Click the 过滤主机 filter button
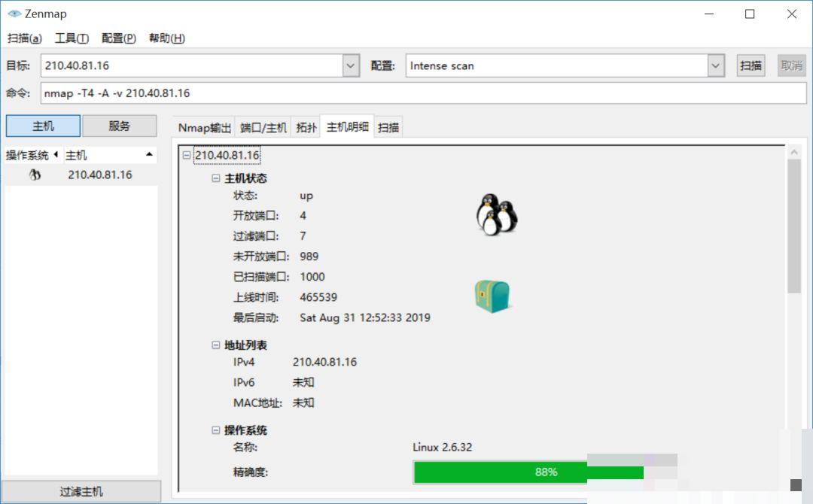813x504 pixels. pos(81,491)
